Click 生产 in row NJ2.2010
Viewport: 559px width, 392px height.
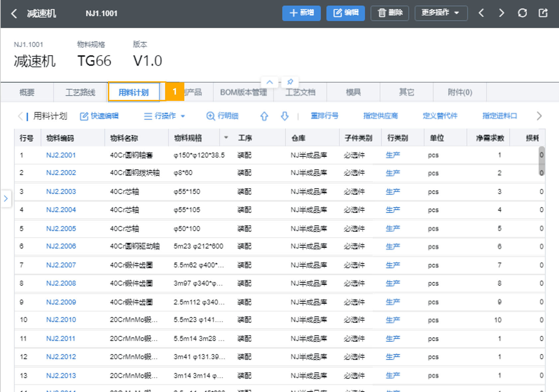click(x=393, y=320)
